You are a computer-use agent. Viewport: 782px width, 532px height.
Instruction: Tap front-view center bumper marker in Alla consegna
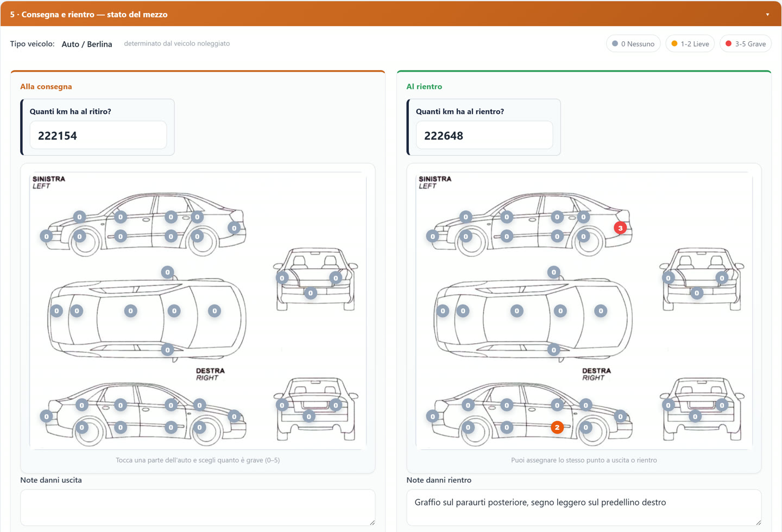pos(310,293)
